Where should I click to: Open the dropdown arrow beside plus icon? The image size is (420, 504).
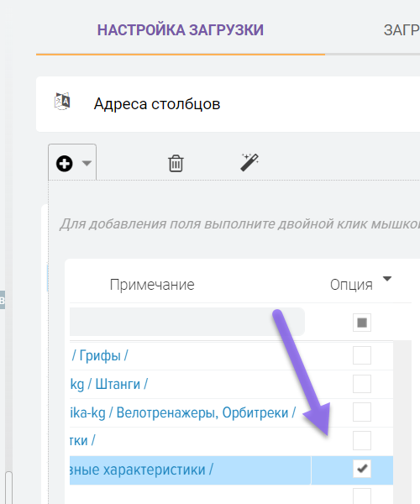87,163
